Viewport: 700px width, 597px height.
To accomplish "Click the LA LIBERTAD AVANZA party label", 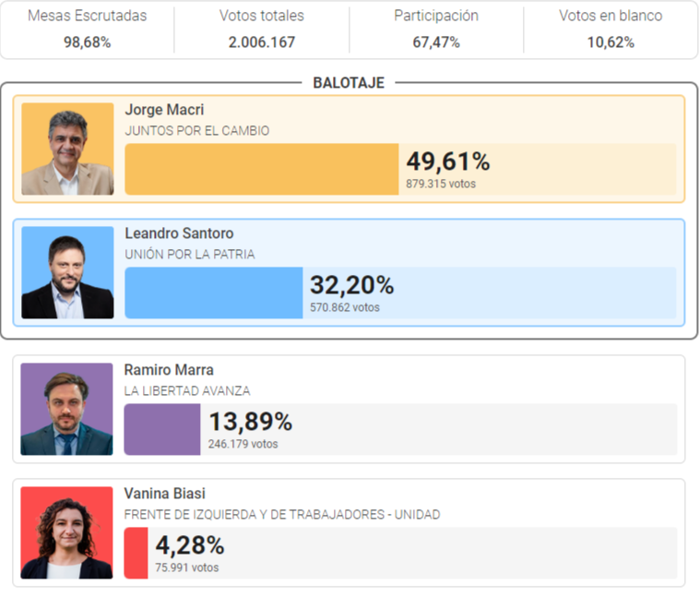I will (187, 391).
